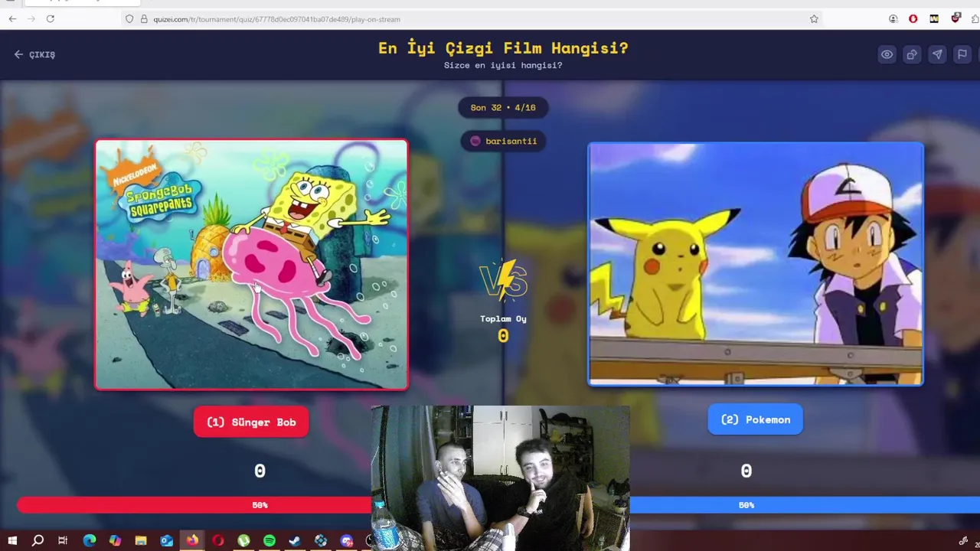Open the yellow W extension icon
This screenshot has height=551, width=980.
point(934,19)
